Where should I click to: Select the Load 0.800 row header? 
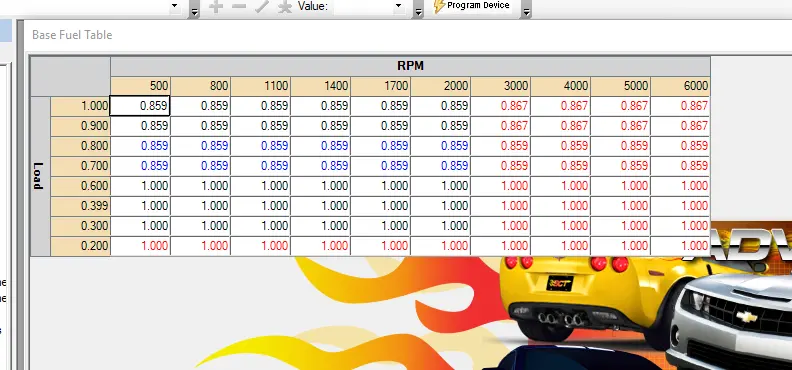point(80,146)
